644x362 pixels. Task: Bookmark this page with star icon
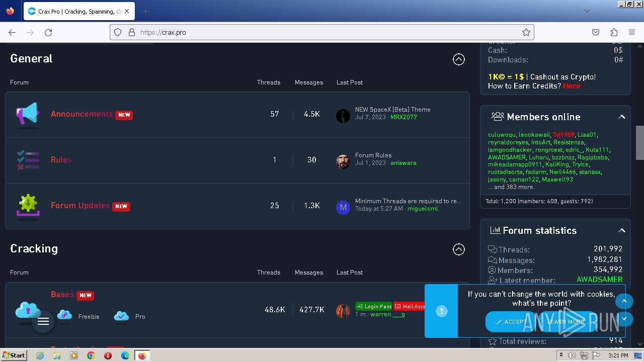[x=526, y=32]
